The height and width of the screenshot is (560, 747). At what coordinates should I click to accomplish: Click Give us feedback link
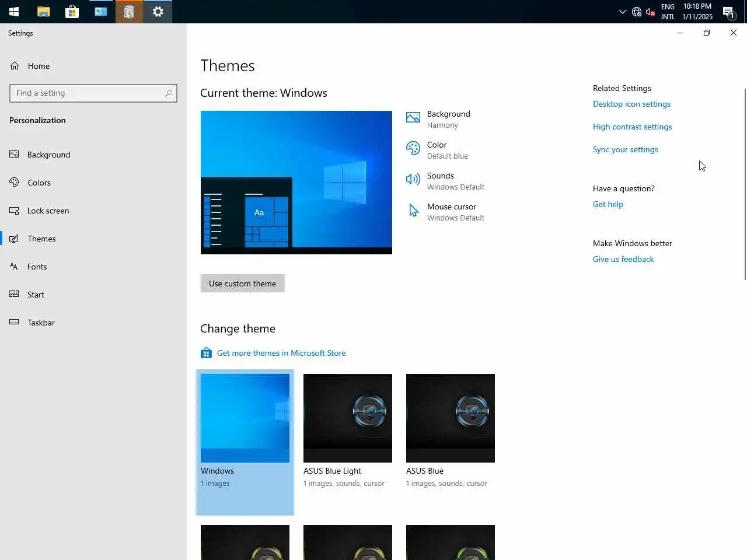623,259
